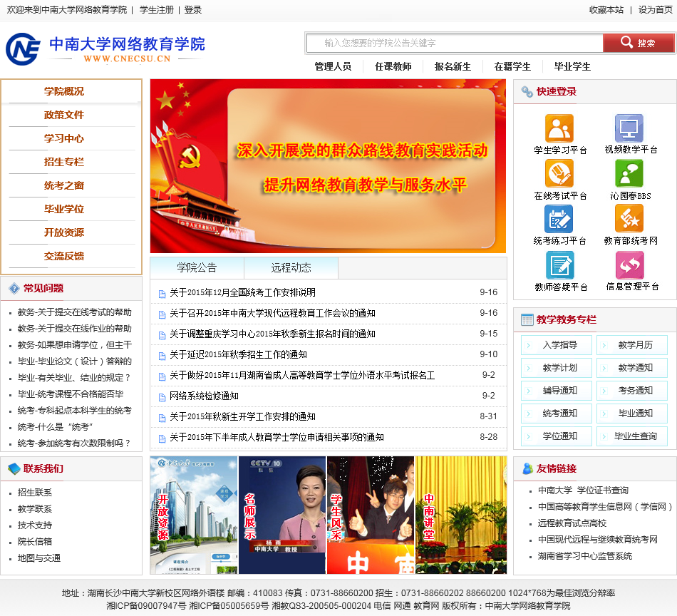Visit the 教育部统考网 star icon
The height and width of the screenshot is (616, 677).
click(629, 219)
